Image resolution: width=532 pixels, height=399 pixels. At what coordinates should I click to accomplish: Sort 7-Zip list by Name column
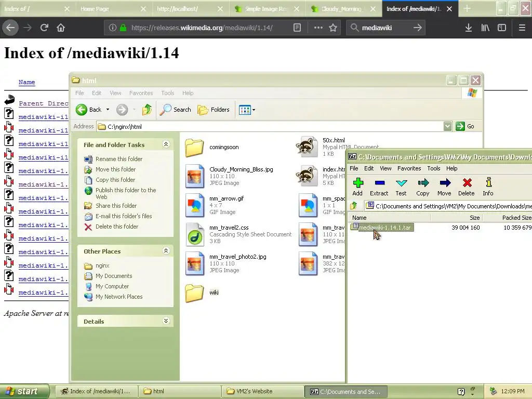390,218
